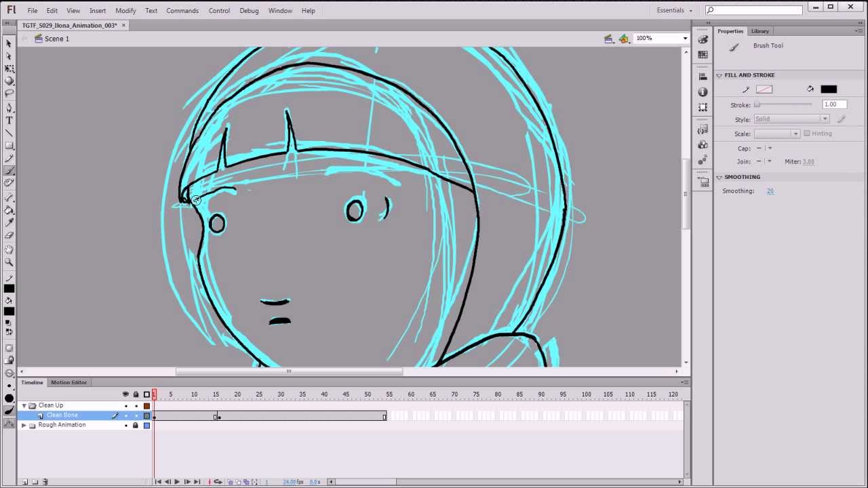Select the Bone tool

coord(9,197)
